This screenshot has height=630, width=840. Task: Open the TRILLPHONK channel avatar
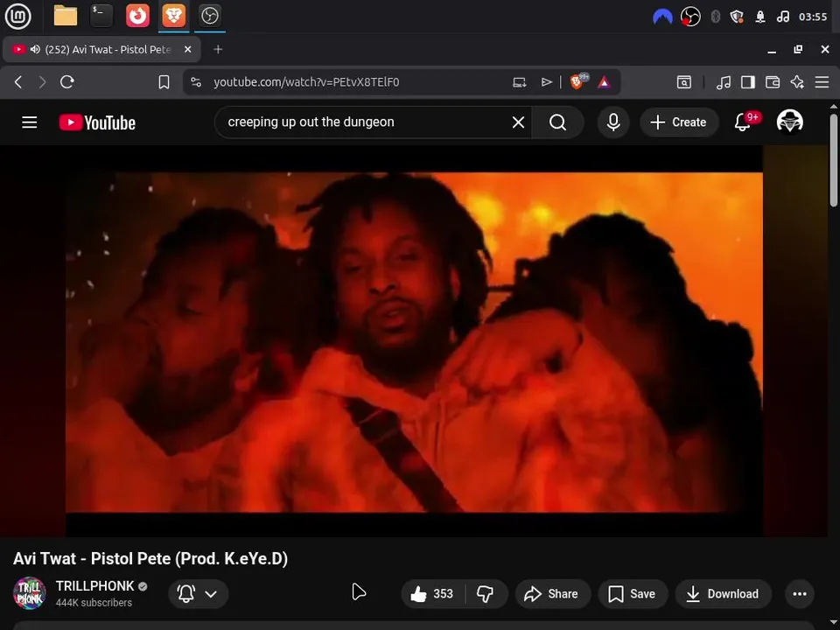point(30,593)
